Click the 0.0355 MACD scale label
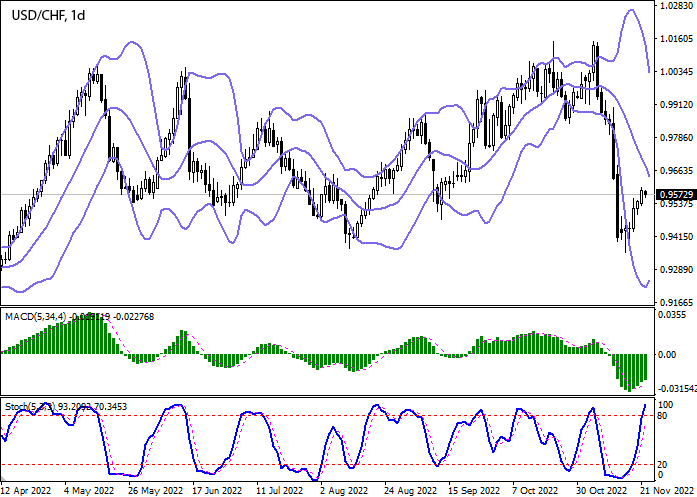697x497 pixels. click(x=670, y=314)
